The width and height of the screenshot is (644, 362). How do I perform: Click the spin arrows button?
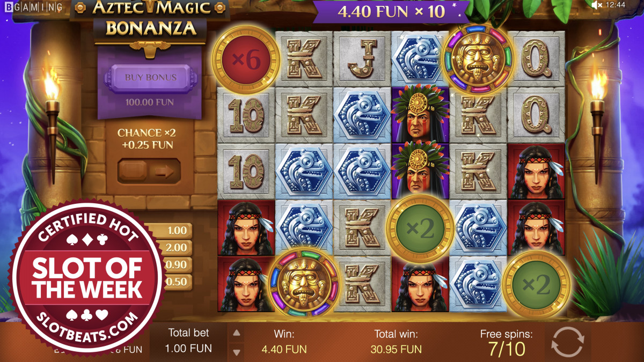pyautogui.click(x=567, y=342)
